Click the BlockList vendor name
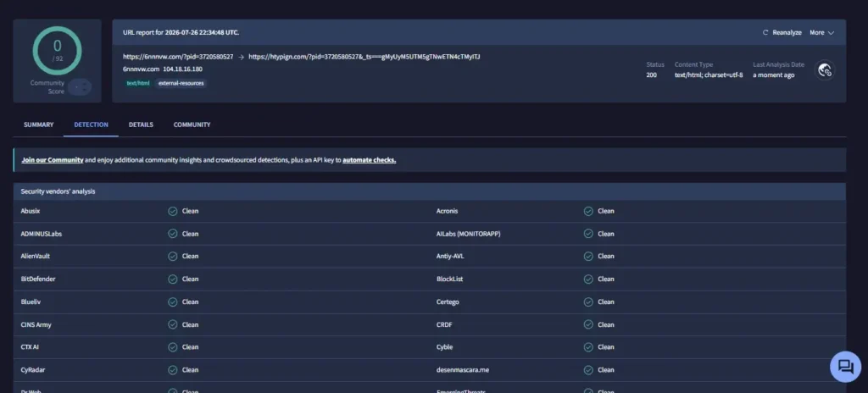868x393 pixels. pyautogui.click(x=449, y=279)
